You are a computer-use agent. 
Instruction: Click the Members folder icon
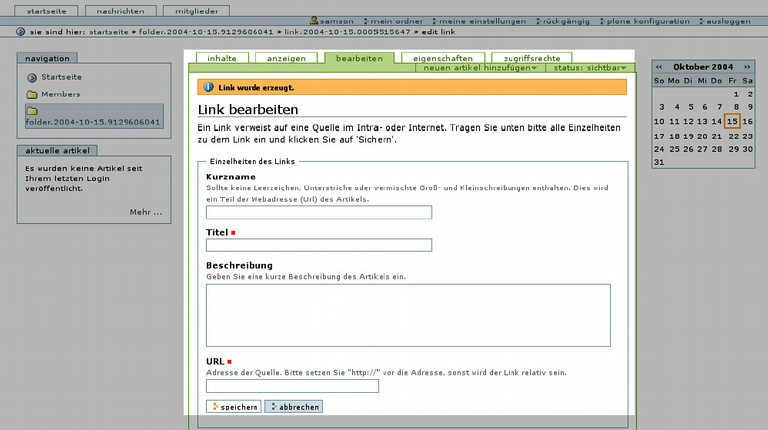click(x=32, y=94)
